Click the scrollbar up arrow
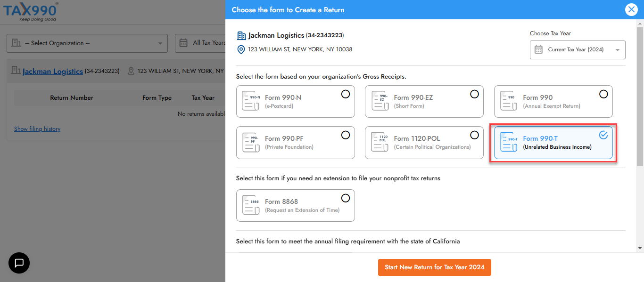This screenshot has width=644, height=282. (640, 23)
